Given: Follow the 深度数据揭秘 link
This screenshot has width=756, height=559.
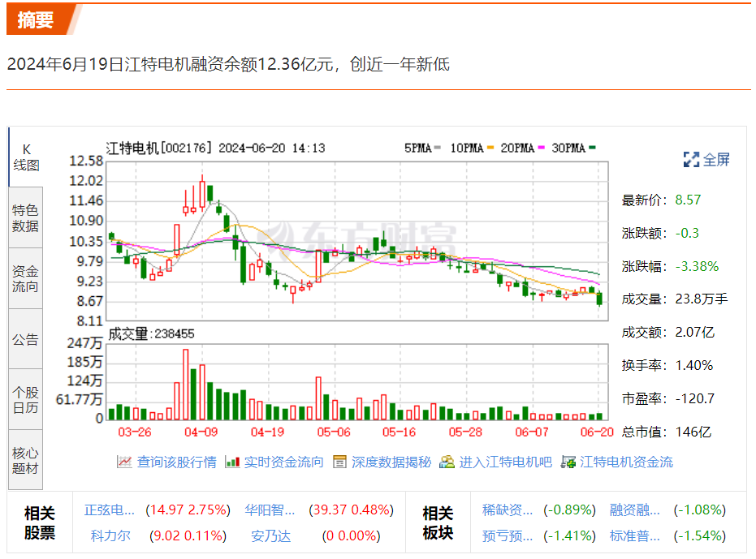Looking at the screenshot, I should [x=391, y=462].
